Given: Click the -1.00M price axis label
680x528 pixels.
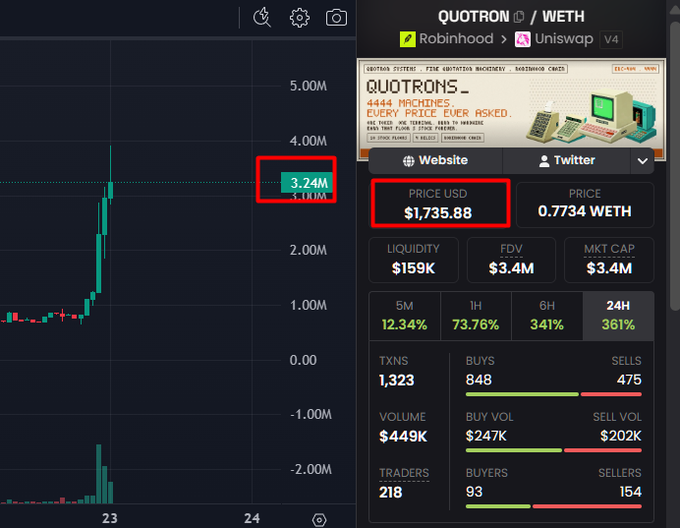Looking at the screenshot, I should [311, 414].
